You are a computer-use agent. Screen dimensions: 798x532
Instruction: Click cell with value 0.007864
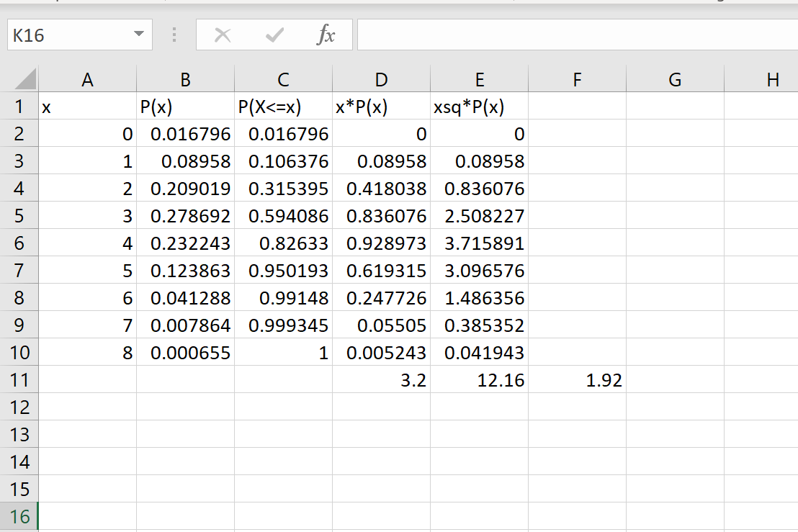click(x=185, y=325)
